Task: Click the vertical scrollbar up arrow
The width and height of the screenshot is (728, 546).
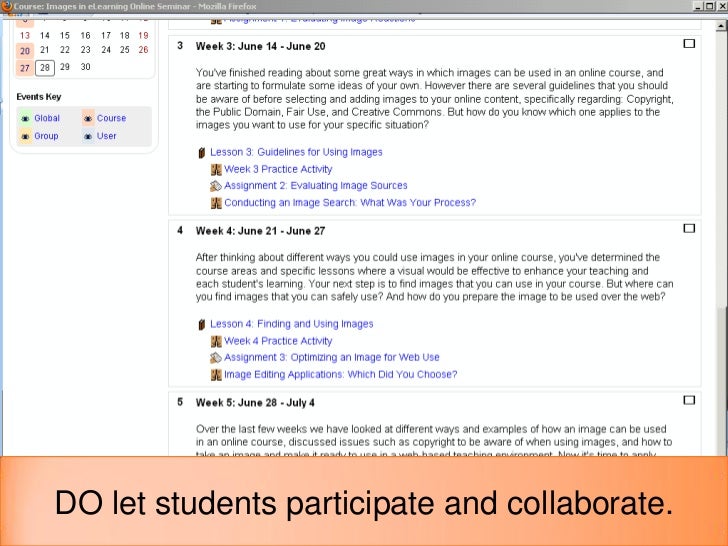Action: coord(722,26)
